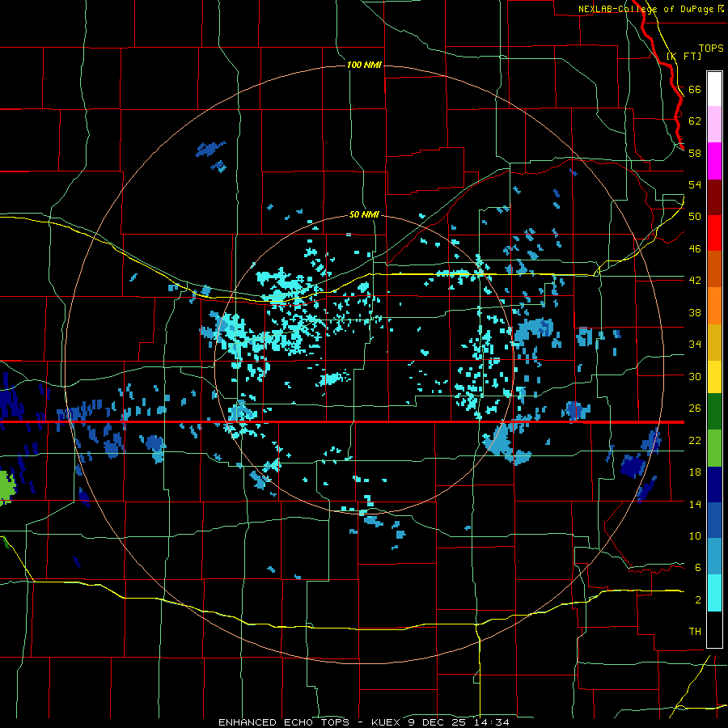Click the 22 legend value

click(695, 441)
